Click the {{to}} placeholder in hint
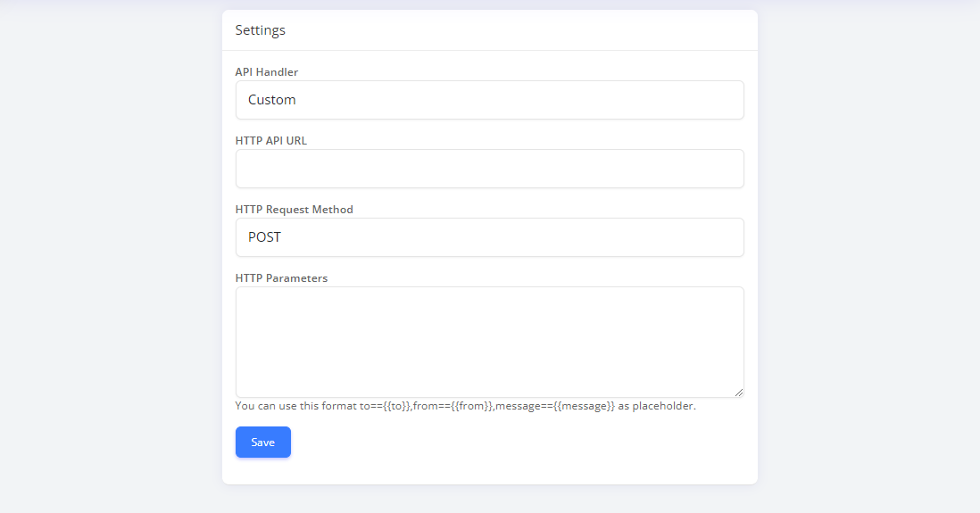 click(395, 406)
